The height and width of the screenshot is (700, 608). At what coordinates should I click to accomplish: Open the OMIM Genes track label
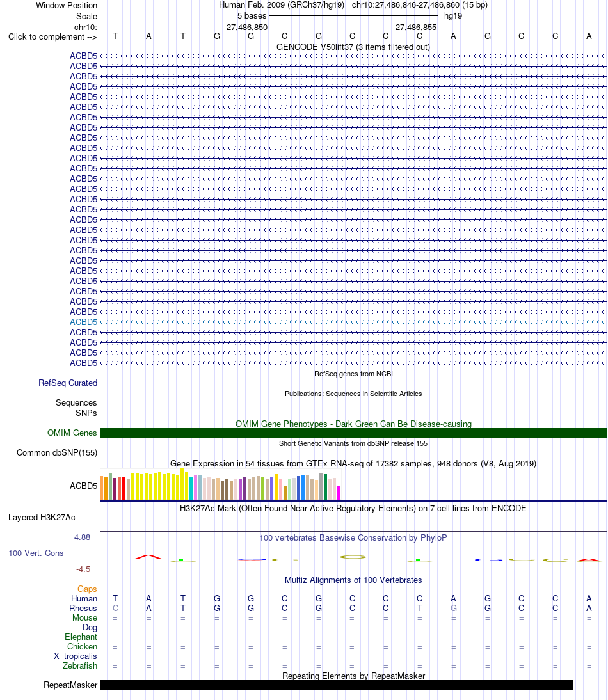72,433
